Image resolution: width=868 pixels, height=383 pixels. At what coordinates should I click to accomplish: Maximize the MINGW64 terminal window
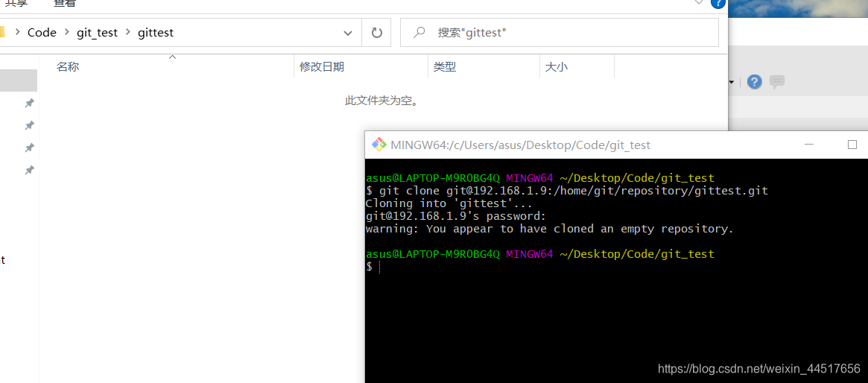click(852, 145)
